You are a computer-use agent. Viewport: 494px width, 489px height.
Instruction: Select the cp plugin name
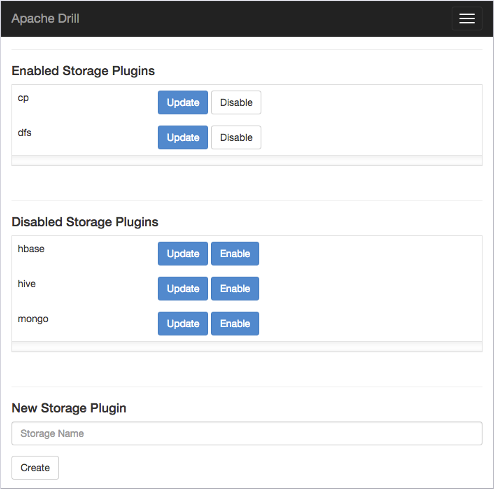(x=23, y=98)
